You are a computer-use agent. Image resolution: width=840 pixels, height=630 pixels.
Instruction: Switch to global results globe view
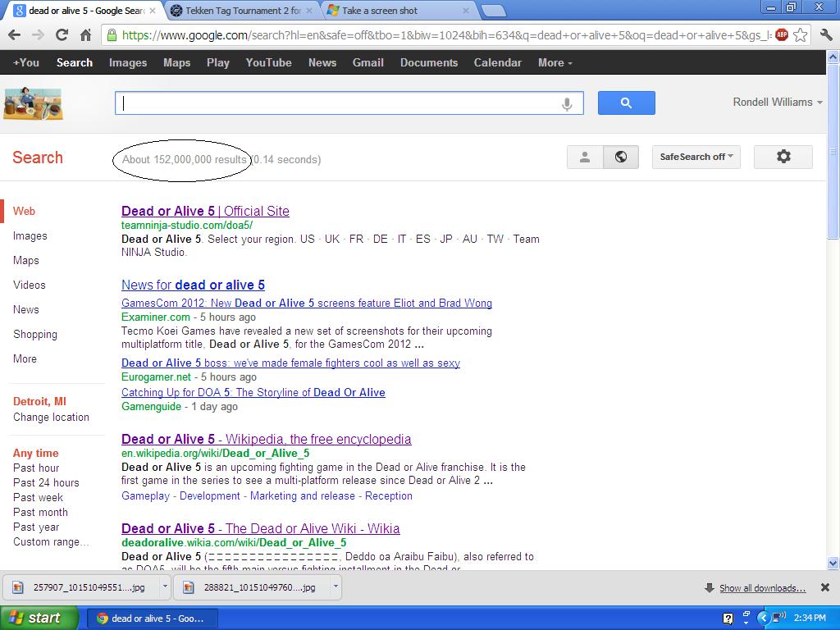click(x=621, y=157)
